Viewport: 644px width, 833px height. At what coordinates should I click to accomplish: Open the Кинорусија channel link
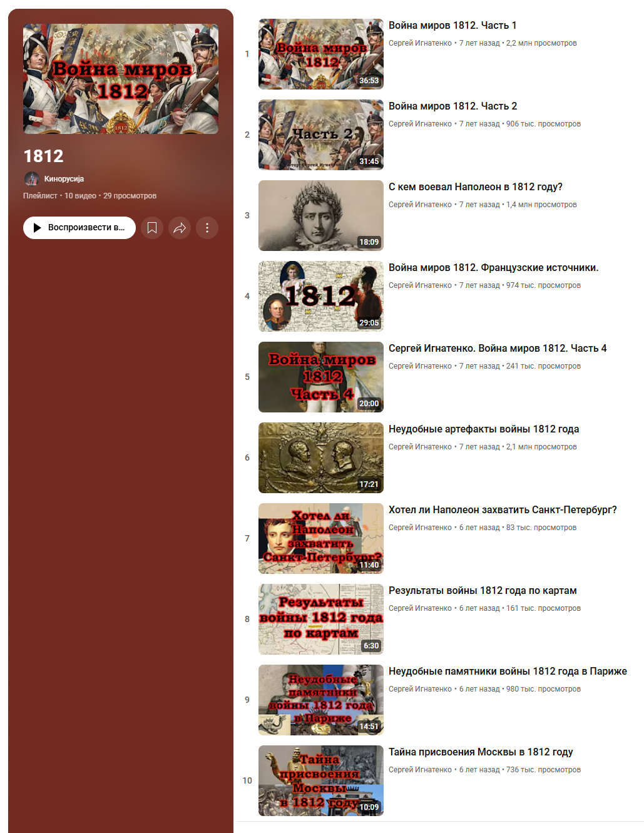click(64, 179)
